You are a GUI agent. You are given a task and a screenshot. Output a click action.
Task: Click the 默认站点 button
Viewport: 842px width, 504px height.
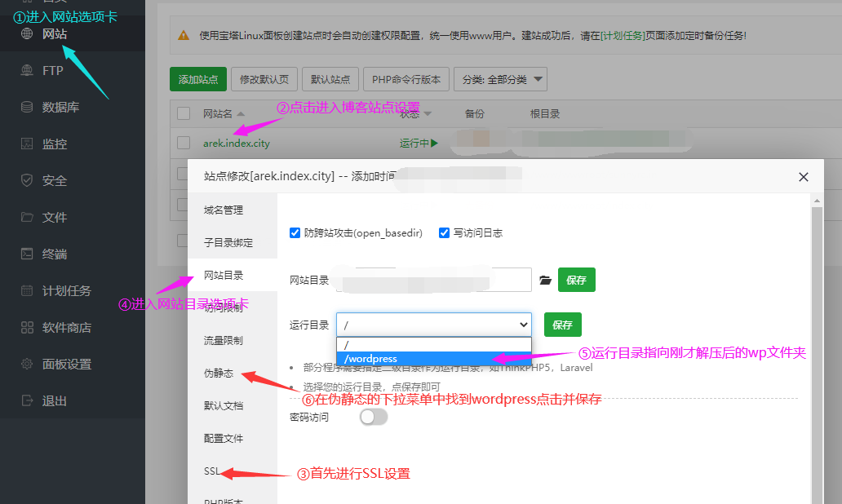[330, 79]
